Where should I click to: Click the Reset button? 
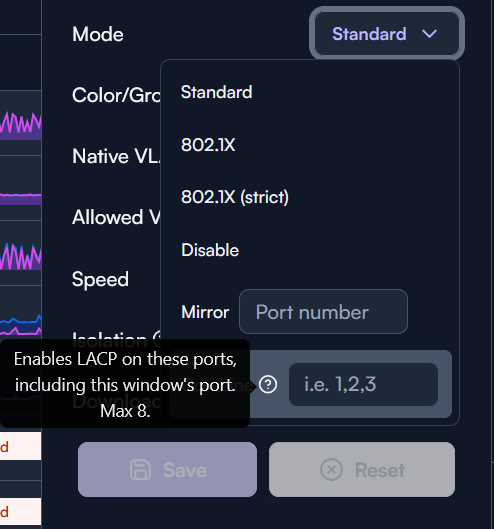point(362,470)
